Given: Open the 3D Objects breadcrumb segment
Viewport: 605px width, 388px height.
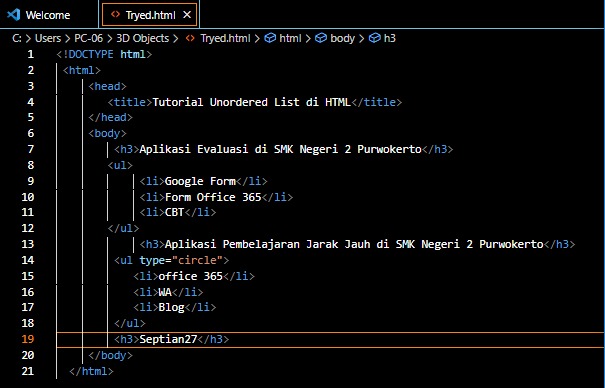Looking at the screenshot, I should 142,38.
